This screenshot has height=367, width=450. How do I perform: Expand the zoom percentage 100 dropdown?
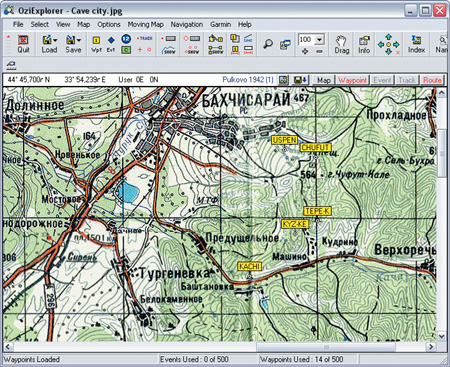tap(319, 40)
